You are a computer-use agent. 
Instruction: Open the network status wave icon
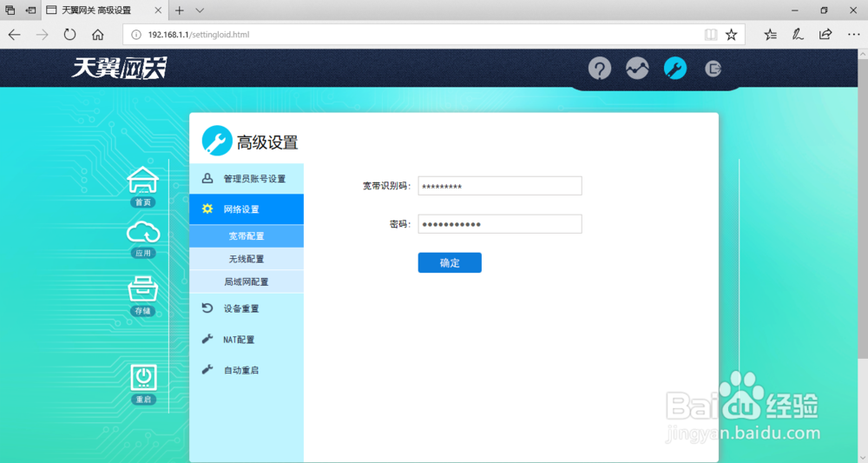click(x=637, y=69)
